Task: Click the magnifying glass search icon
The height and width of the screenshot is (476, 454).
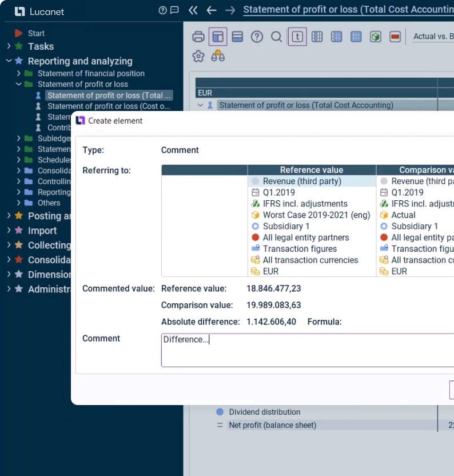Action: [276, 37]
